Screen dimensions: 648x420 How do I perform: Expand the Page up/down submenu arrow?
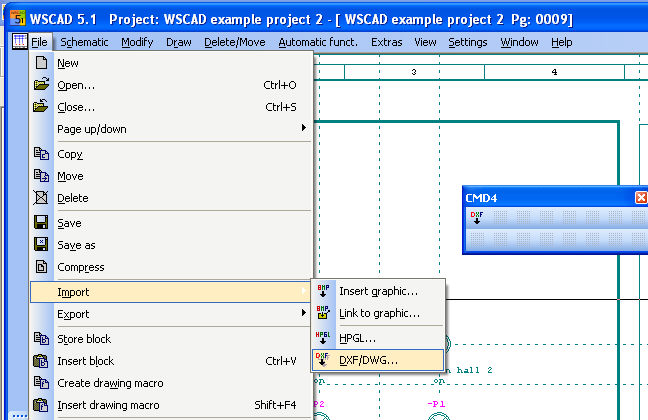click(304, 128)
